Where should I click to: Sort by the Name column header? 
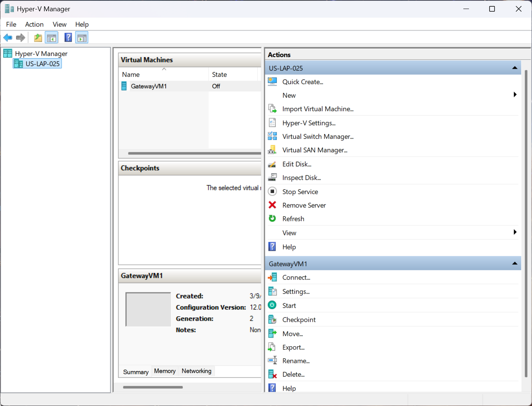164,74
